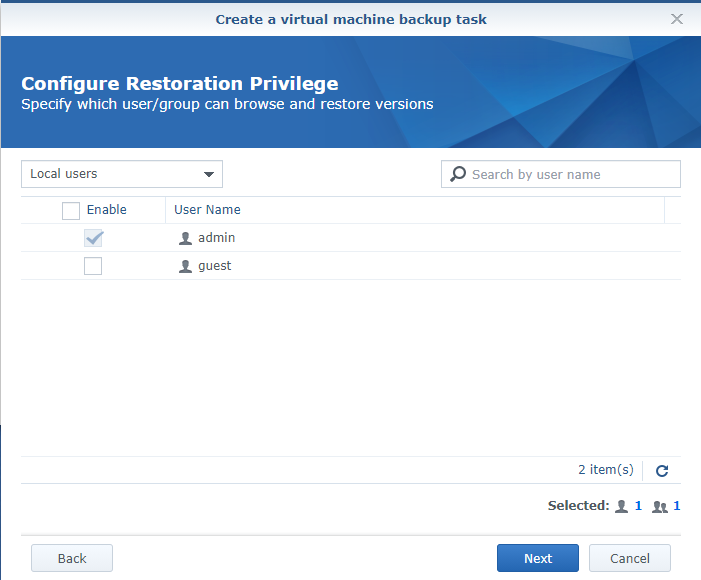The height and width of the screenshot is (580, 701).
Task: Click the selected single-user icon
Action: 621,506
